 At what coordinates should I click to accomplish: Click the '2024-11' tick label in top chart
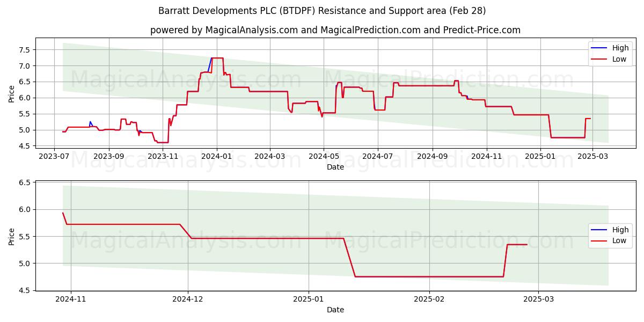[x=487, y=156]
